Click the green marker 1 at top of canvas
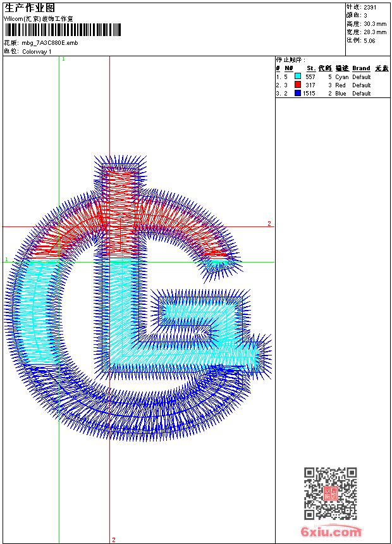The image size is (392, 544). pos(63,59)
